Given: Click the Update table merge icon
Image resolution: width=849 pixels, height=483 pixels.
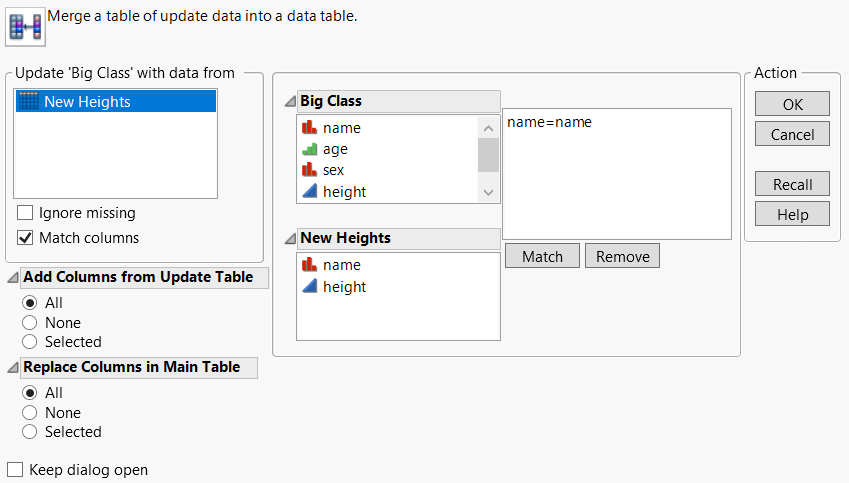Looking at the screenshot, I should (x=24, y=27).
